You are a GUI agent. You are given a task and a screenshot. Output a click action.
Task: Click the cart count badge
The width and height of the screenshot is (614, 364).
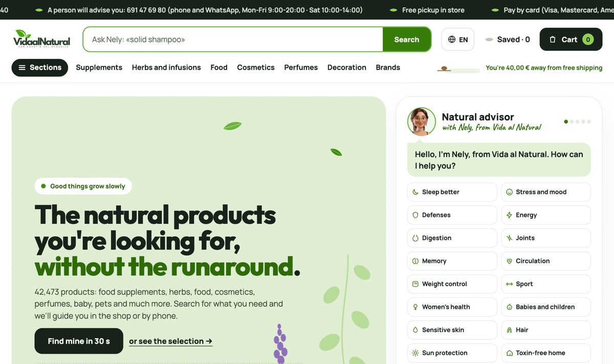coord(588,39)
